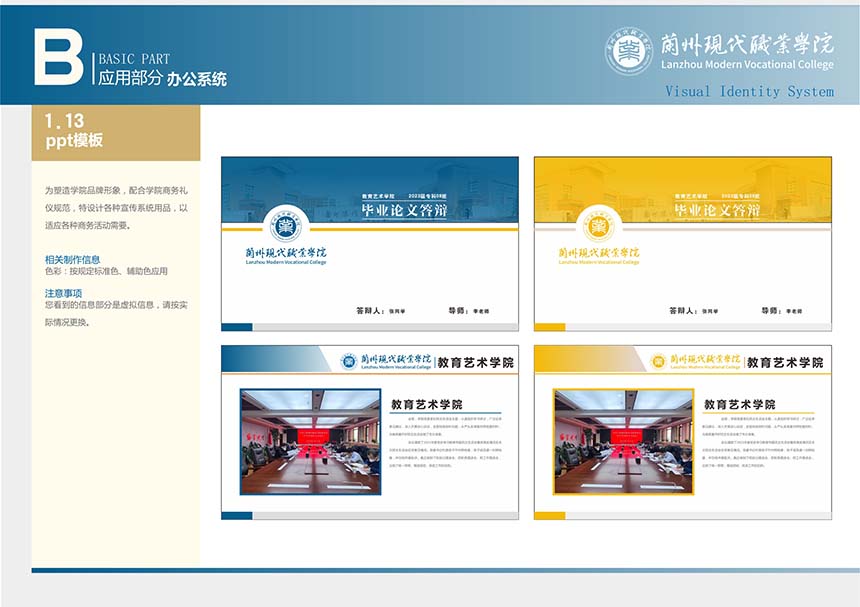860x607 pixels.
Task: Pick the blue block at the blue cover slide's bottom-left
Action: click(236, 326)
